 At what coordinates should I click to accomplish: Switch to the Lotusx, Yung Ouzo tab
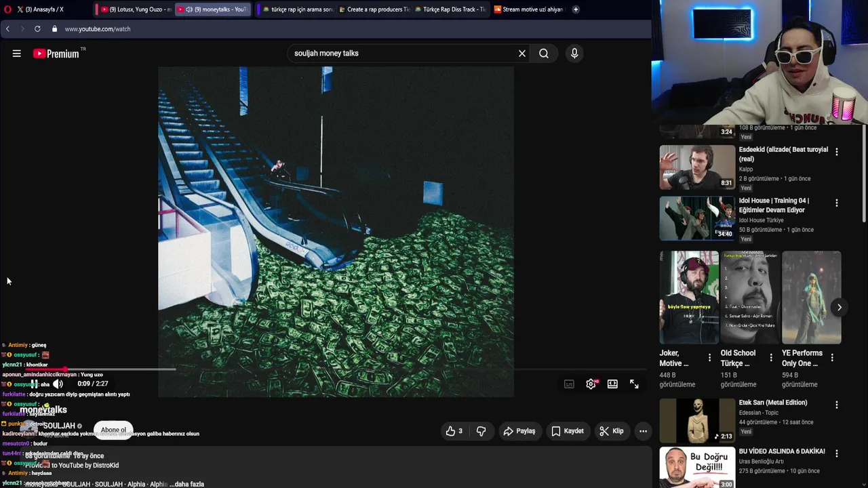coord(135,9)
